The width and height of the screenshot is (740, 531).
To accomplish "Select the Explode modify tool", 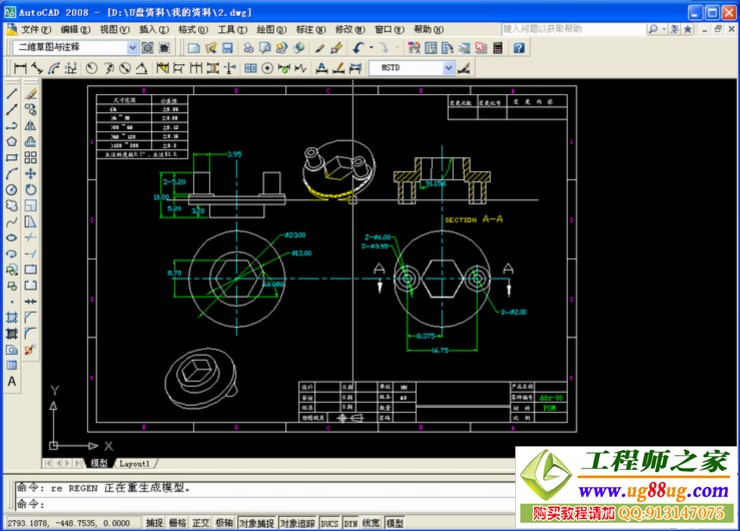I will tap(31, 350).
